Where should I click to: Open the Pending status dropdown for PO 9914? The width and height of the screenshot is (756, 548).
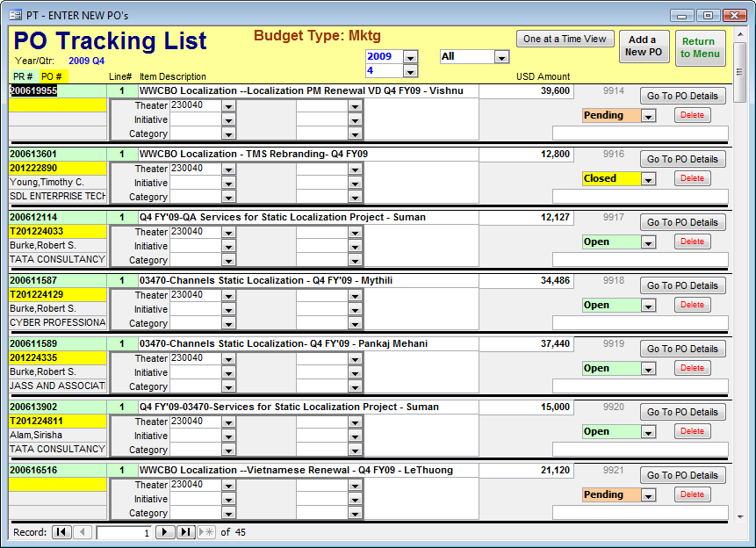coord(646,115)
